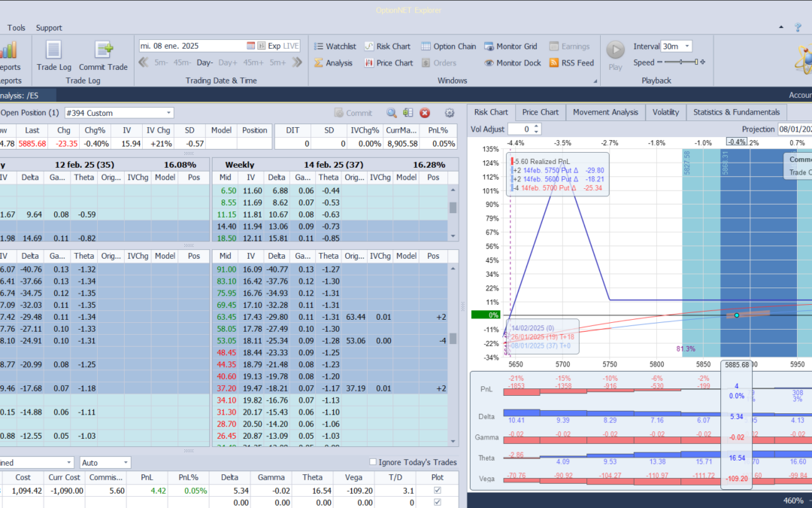
Task: Click the magnifier search icon near Commit
Action: coord(392,113)
